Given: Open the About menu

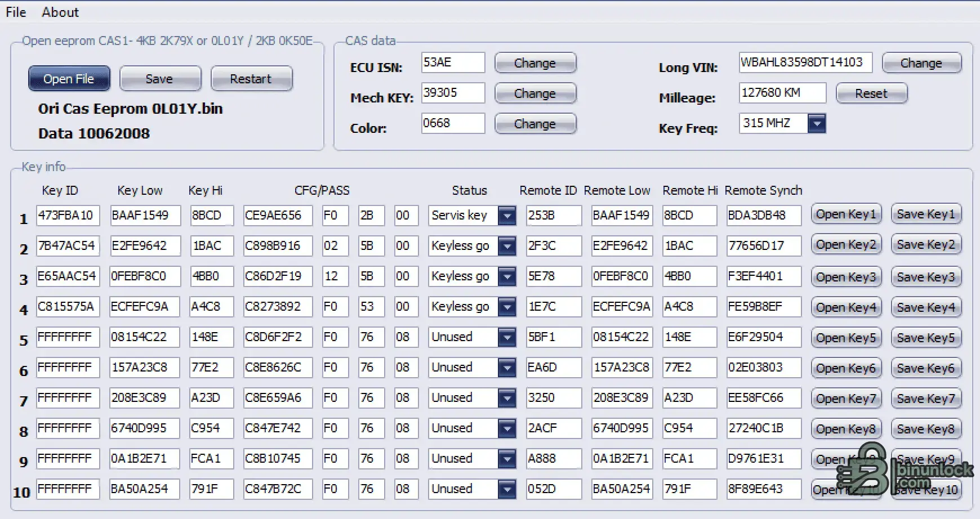Looking at the screenshot, I should pyautogui.click(x=60, y=12).
